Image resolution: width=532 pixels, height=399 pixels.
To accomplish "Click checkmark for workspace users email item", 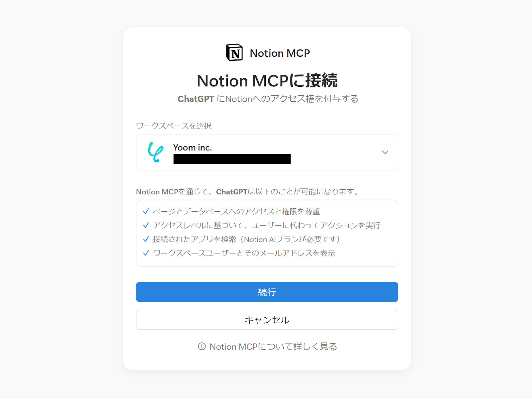I will [146, 253].
